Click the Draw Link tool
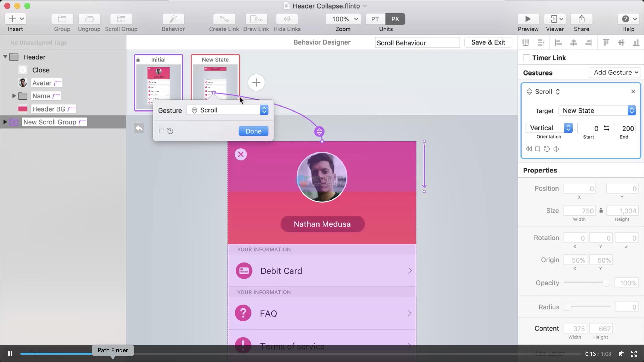This screenshot has height=362, width=644. (x=256, y=19)
